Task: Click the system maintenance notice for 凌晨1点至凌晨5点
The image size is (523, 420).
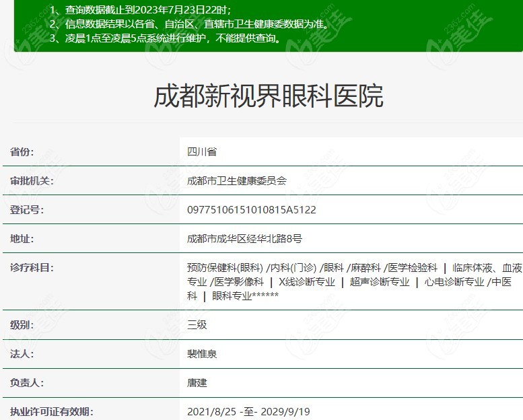Action: (x=166, y=38)
